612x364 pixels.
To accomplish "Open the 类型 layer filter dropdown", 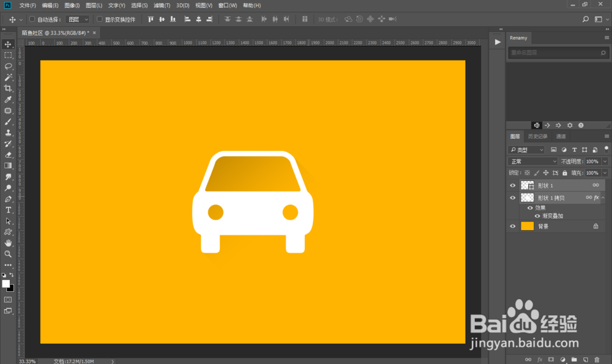I will 526,150.
